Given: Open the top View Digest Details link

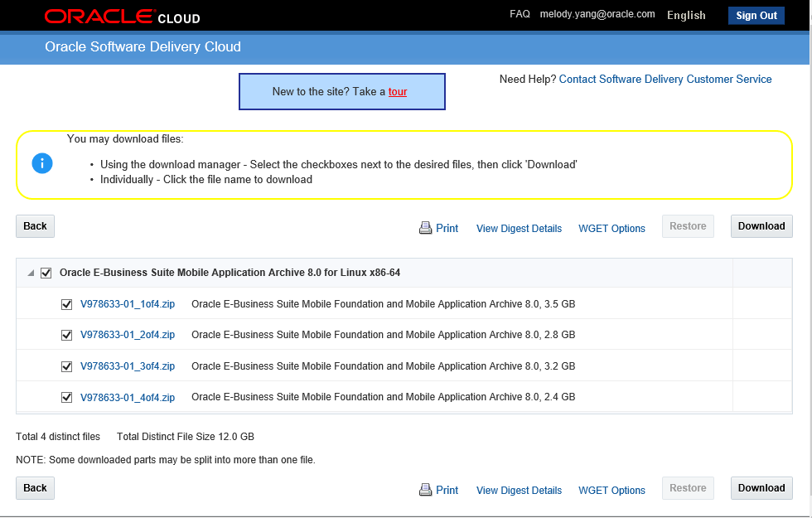Looking at the screenshot, I should tap(519, 229).
